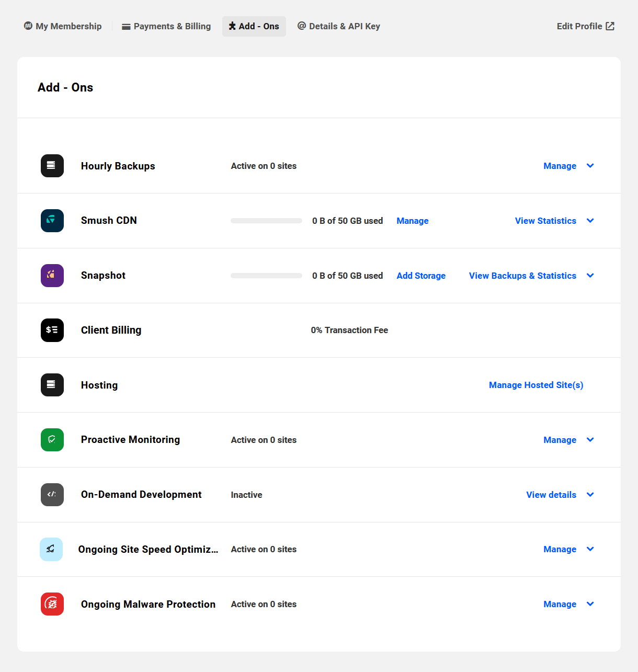Screen dimensions: 638x672
Task: Click the green Proactive Monitoring shield icon
Action: 52,440
